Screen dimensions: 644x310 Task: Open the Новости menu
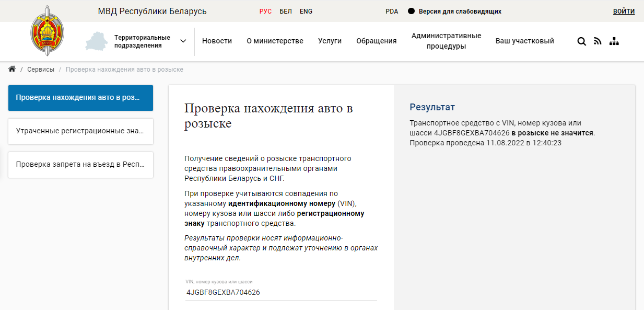[x=217, y=41]
